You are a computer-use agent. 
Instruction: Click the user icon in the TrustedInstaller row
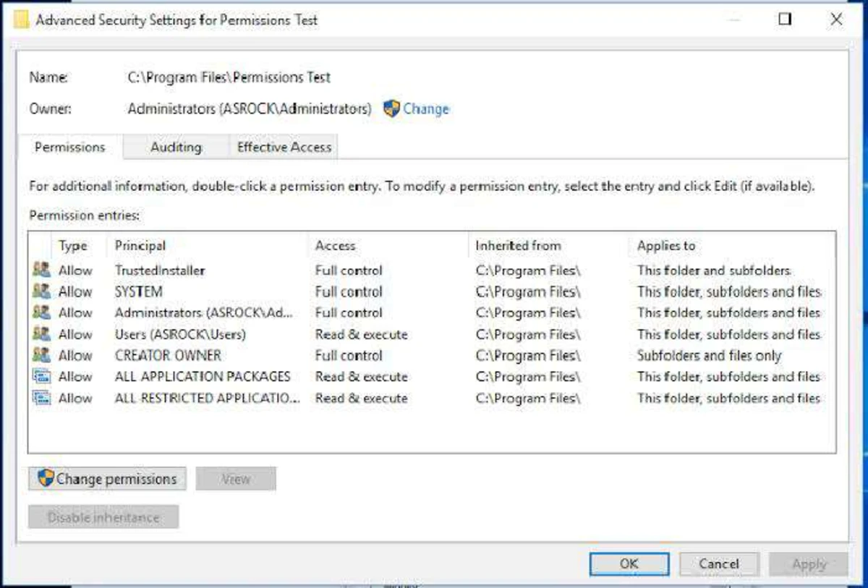[x=42, y=270]
